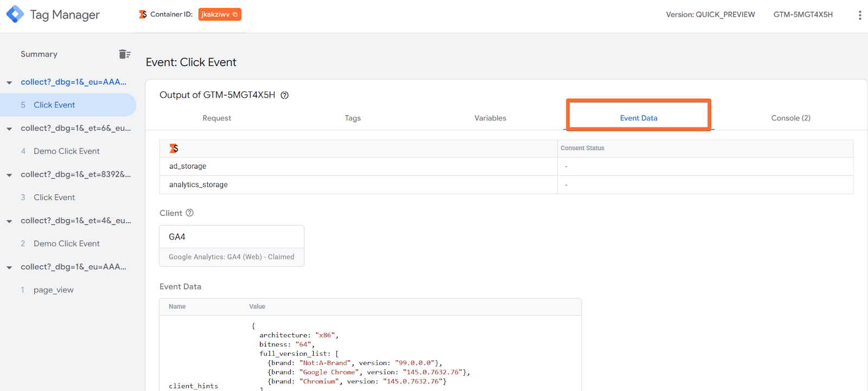Screen dimensions: 868x391
Task: Show the Console (2) tab
Action: coord(790,118)
